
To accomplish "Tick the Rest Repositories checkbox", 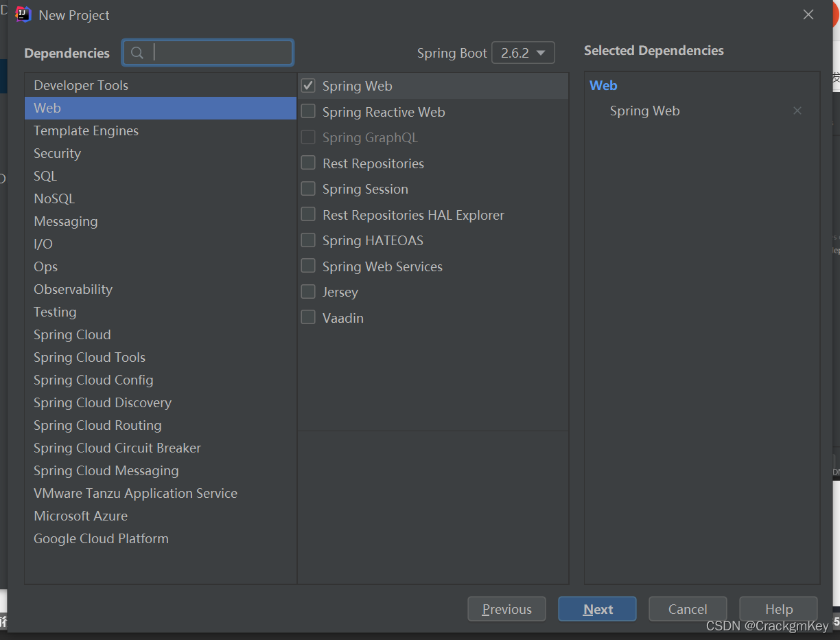I will pyautogui.click(x=309, y=163).
